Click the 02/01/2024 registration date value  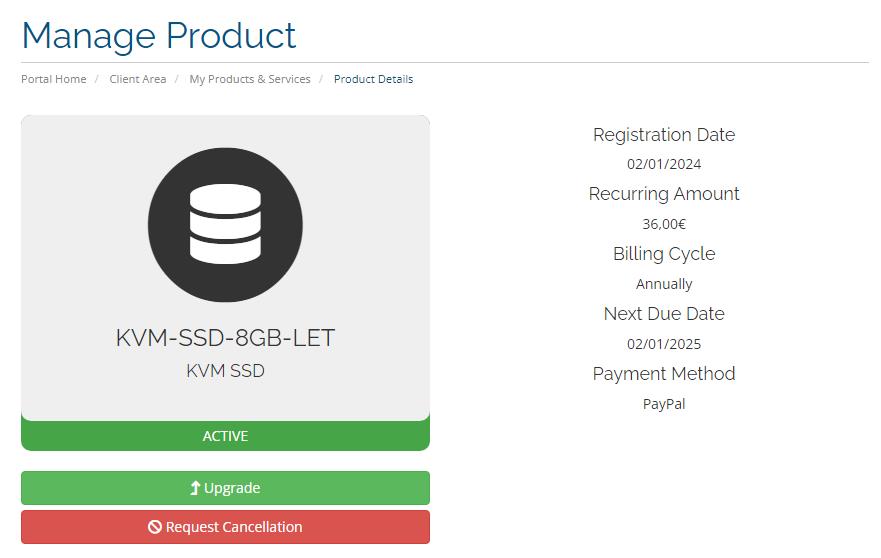click(664, 164)
